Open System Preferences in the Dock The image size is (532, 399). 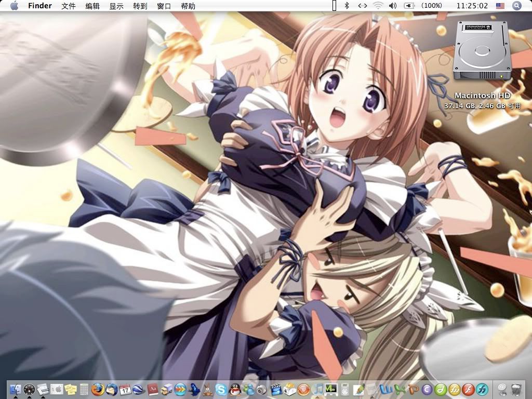pyautogui.click(x=57, y=389)
